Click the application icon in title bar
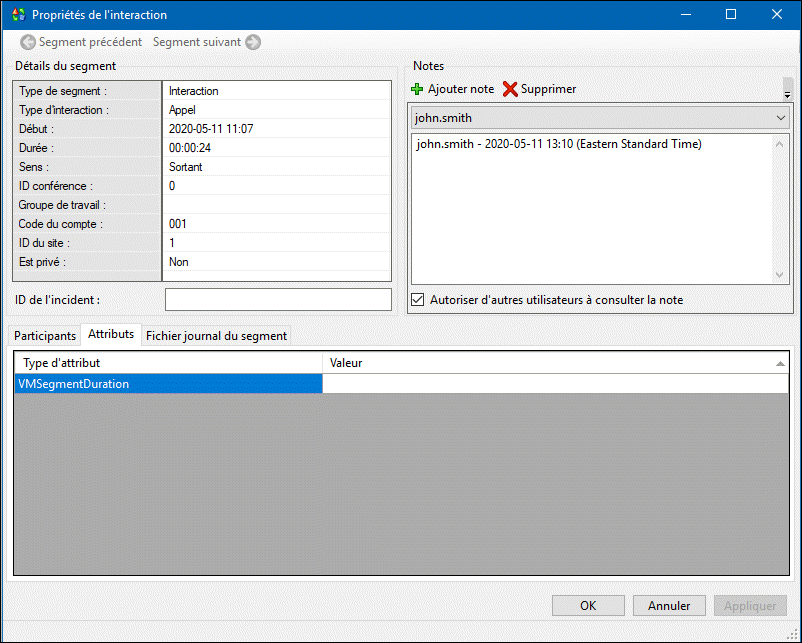This screenshot has width=802, height=643. click(x=17, y=15)
